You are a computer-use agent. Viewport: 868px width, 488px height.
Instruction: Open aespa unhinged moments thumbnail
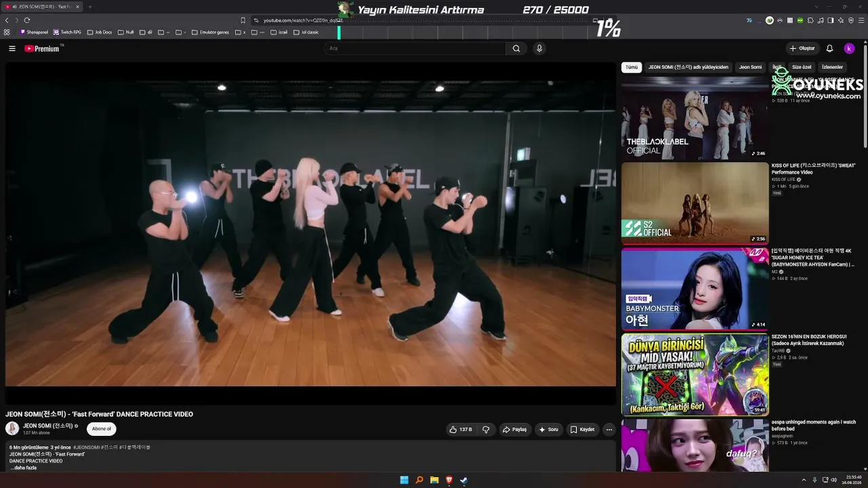[x=695, y=445]
